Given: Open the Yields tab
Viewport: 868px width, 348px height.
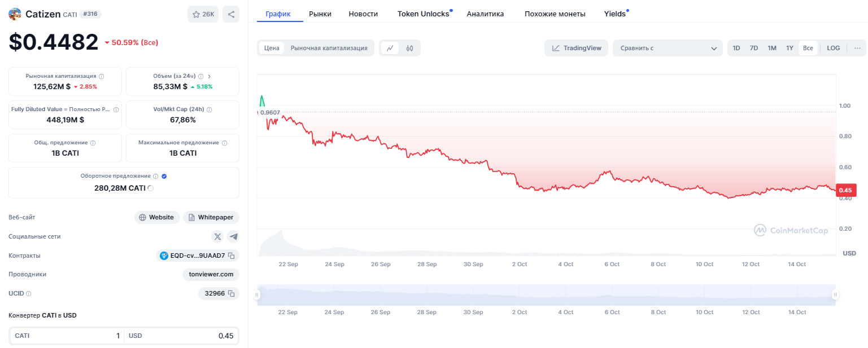Looking at the screenshot, I should 615,14.
